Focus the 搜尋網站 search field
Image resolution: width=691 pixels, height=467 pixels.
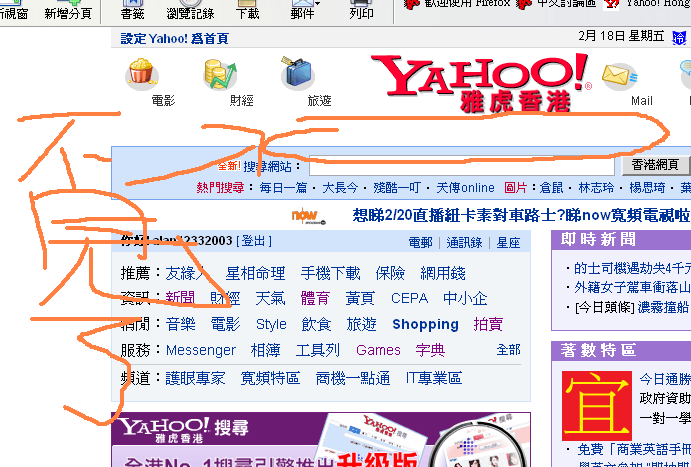click(461, 166)
